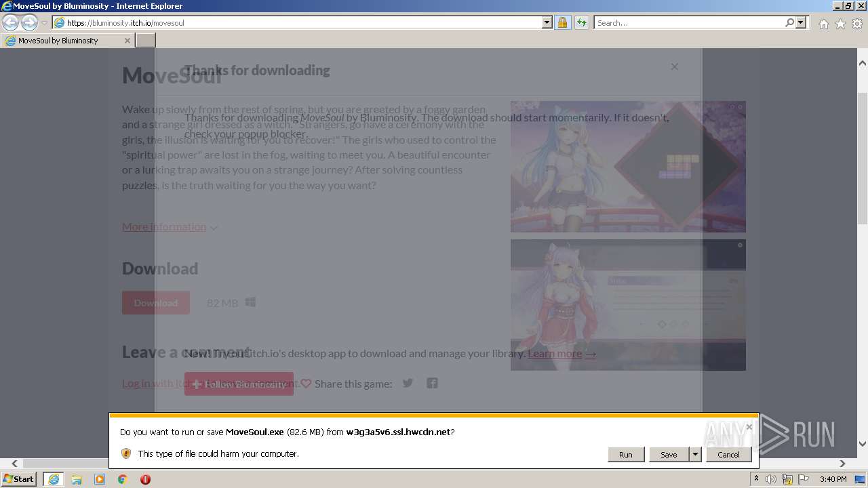Click the Action Center flag icon

[804, 479]
